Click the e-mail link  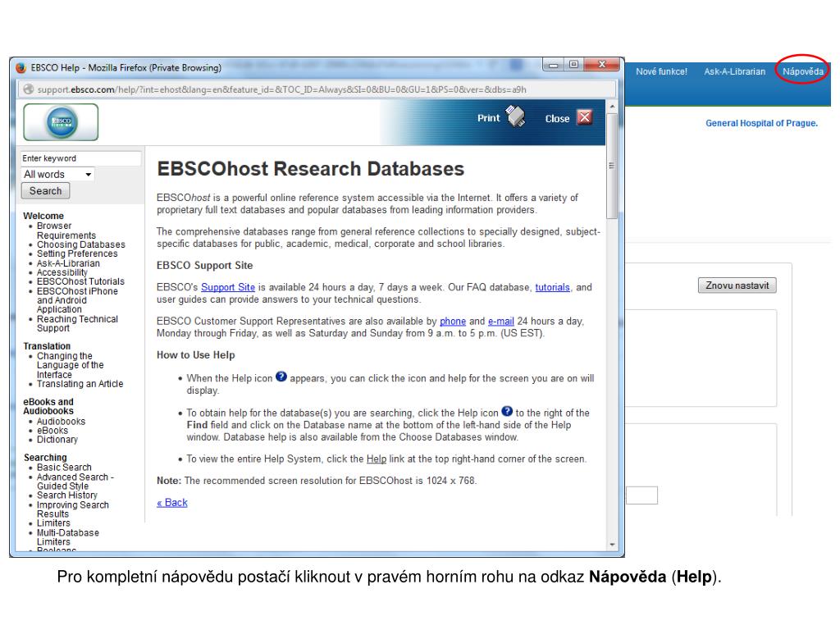(501, 321)
